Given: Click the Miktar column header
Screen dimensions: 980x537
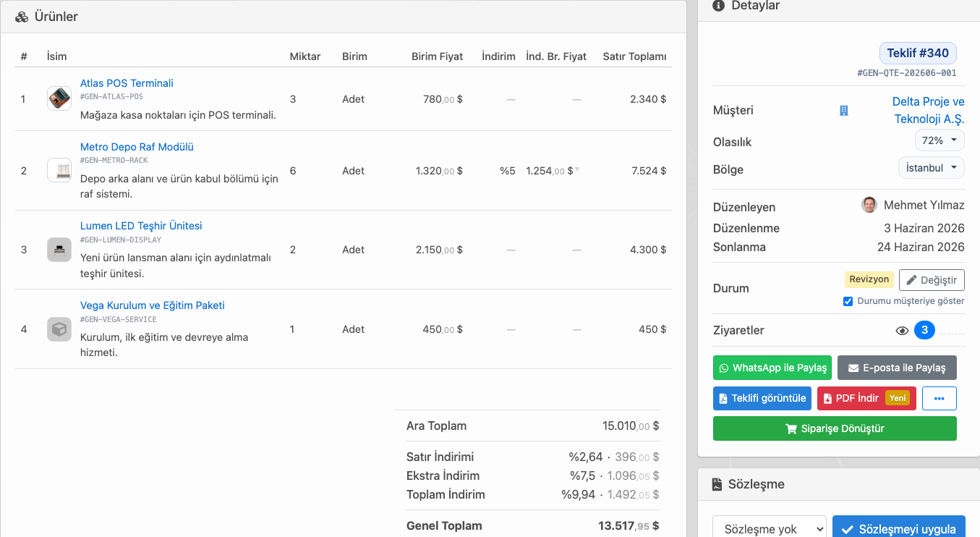Looking at the screenshot, I should point(305,56).
